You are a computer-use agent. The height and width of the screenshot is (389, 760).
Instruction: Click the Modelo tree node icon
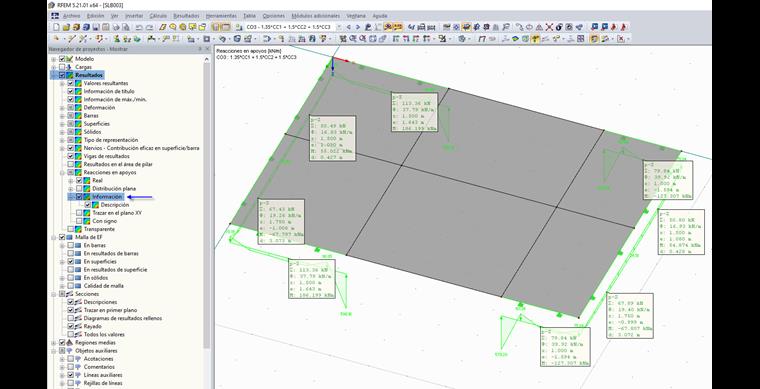pyautogui.click(x=70, y=59)
